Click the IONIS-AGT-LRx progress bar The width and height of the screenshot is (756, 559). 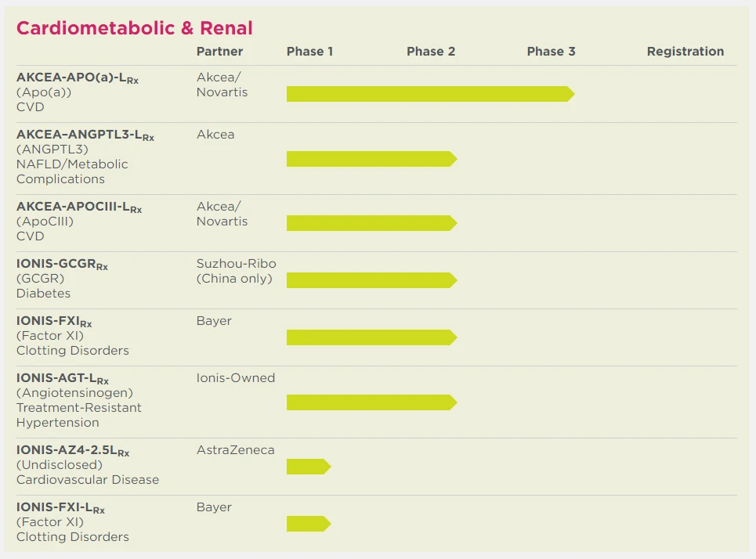tap(371, 402)
